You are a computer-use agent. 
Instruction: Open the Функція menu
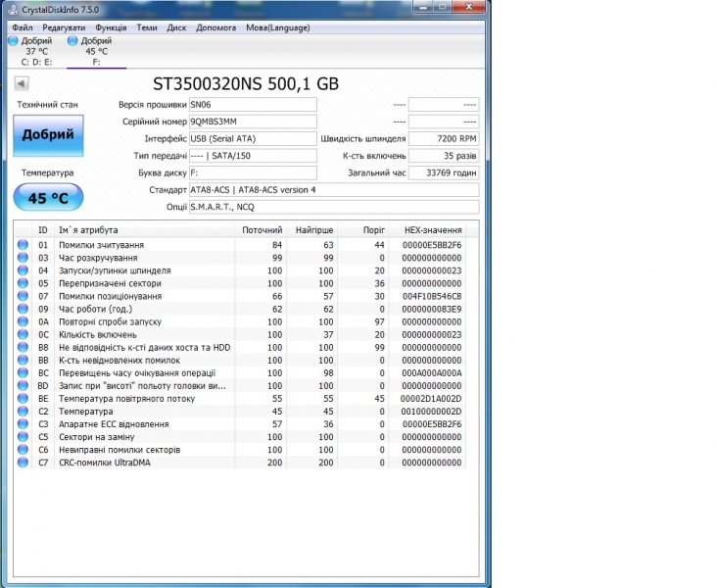112,27
